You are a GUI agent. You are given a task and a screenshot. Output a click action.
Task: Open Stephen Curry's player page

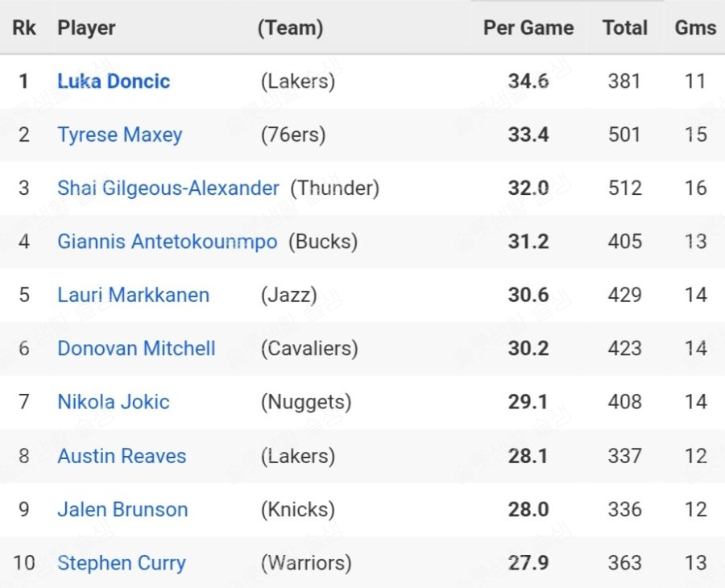pos(122,563)
